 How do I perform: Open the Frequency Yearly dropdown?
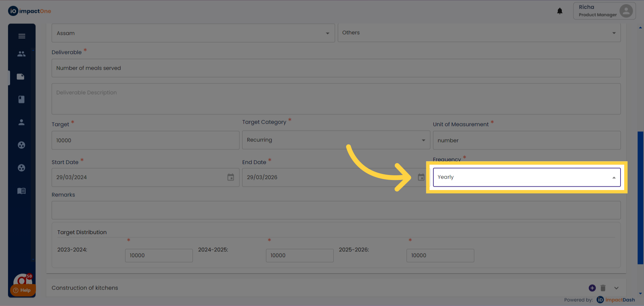coord(527,177)
